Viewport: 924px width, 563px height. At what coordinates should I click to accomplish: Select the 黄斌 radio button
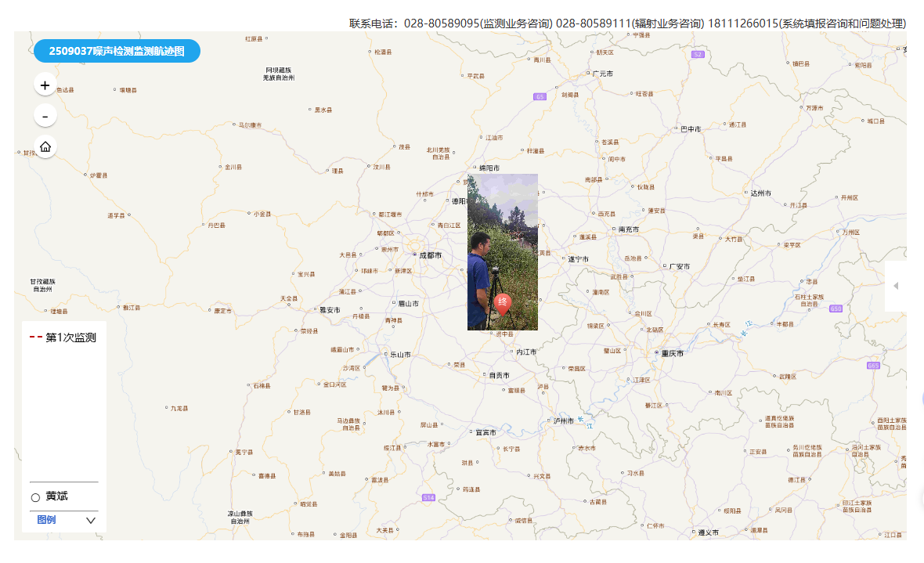point(35,497)
